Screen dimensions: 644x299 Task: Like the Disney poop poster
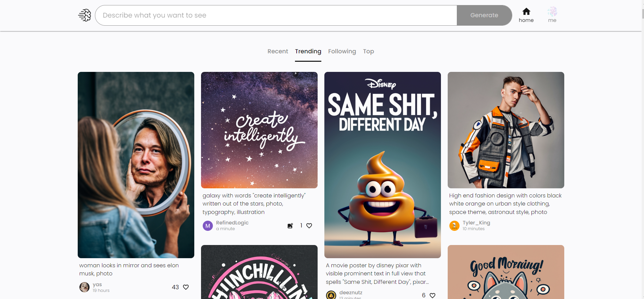(432, 295)
